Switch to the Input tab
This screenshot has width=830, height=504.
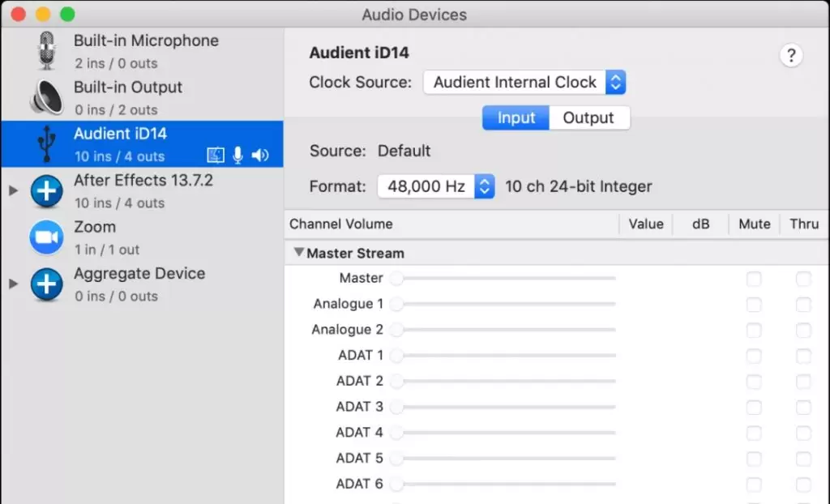click(x=516, y=117)
